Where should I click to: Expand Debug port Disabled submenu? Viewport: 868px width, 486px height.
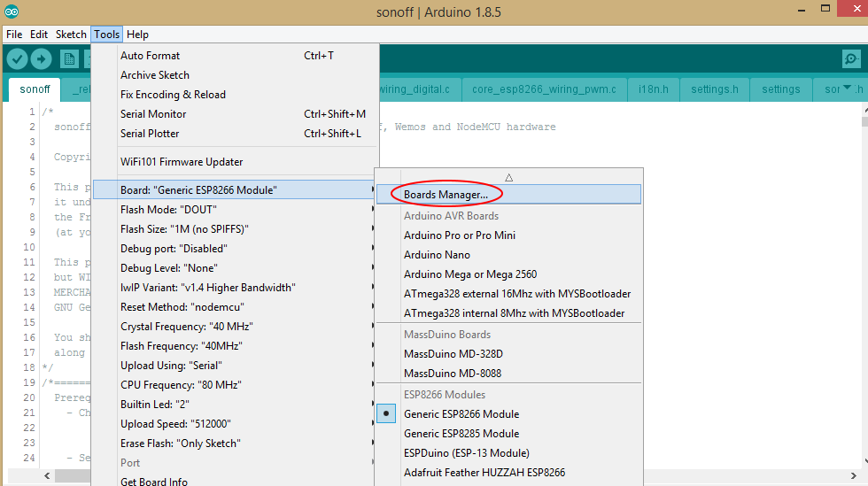236,249
